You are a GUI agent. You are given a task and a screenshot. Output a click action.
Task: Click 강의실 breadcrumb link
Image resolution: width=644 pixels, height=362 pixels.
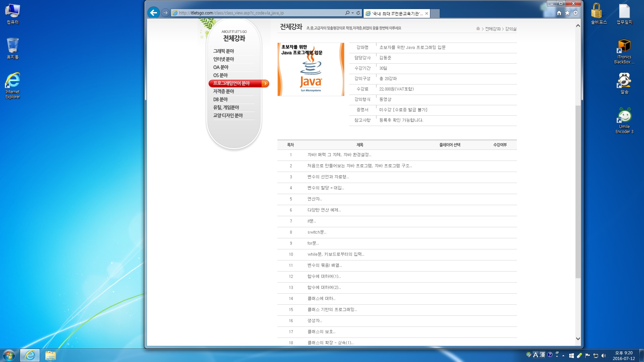tap(511, 29)
